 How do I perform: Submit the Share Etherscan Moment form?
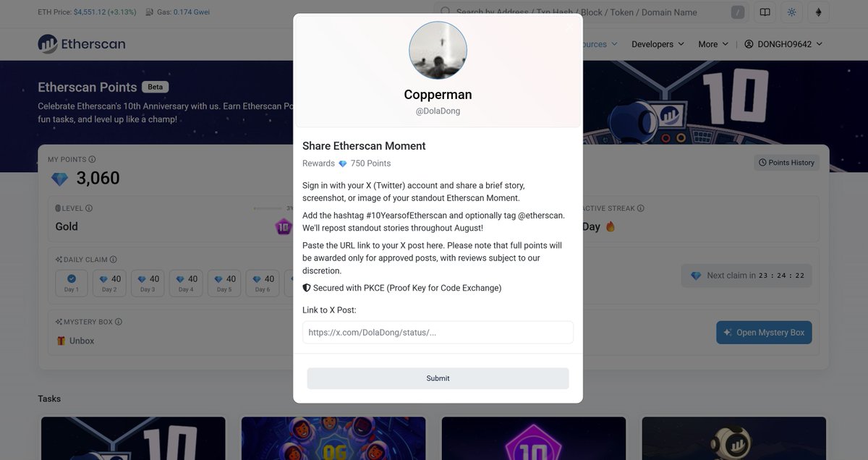click(x=438, y=378)
